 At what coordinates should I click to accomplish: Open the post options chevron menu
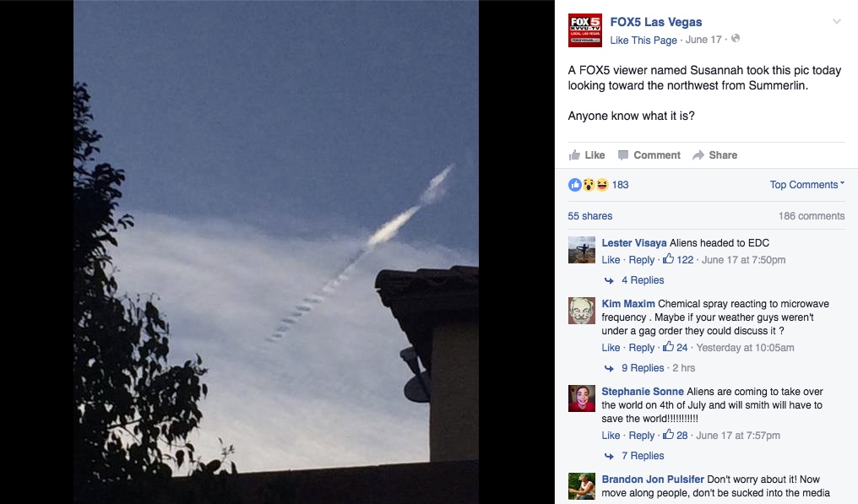coord(837,22)
